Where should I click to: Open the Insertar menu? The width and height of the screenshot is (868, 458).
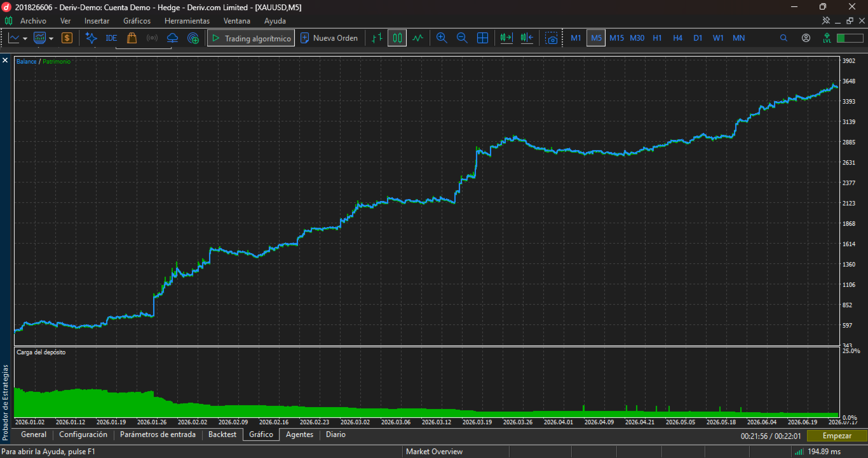(97, 21)
